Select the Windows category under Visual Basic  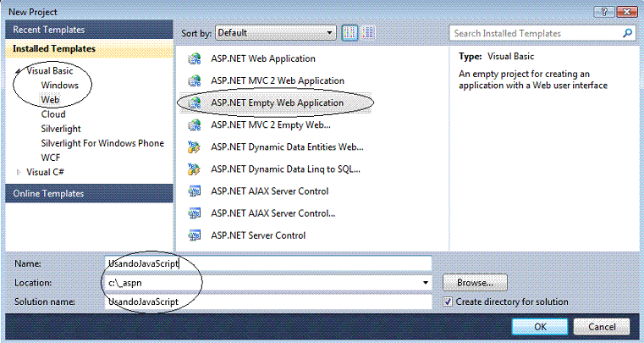point(59,86)
